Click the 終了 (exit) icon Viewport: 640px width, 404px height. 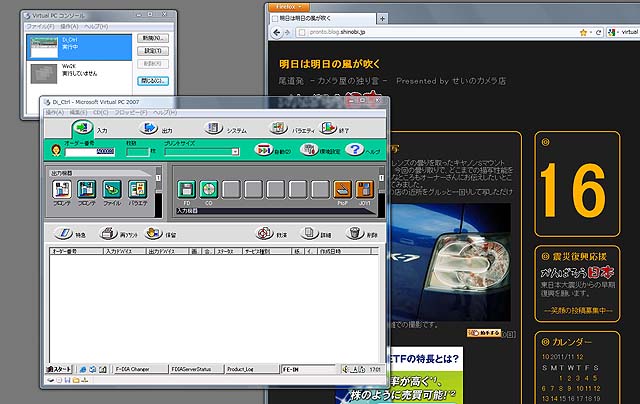coord(327,128)
